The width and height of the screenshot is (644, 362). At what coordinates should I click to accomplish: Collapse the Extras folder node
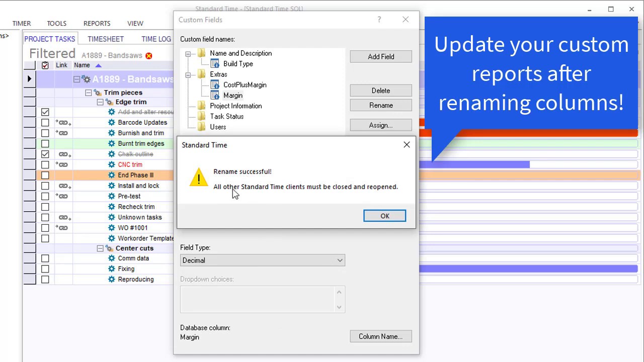pyautogui.click(x=188, y=75)
